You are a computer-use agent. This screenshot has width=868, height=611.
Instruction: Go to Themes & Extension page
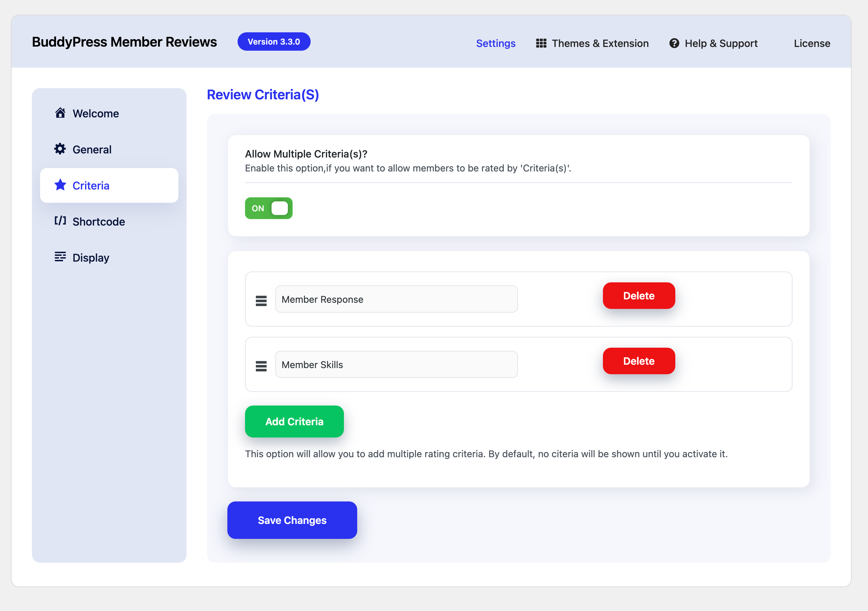(x=600, y=43)
